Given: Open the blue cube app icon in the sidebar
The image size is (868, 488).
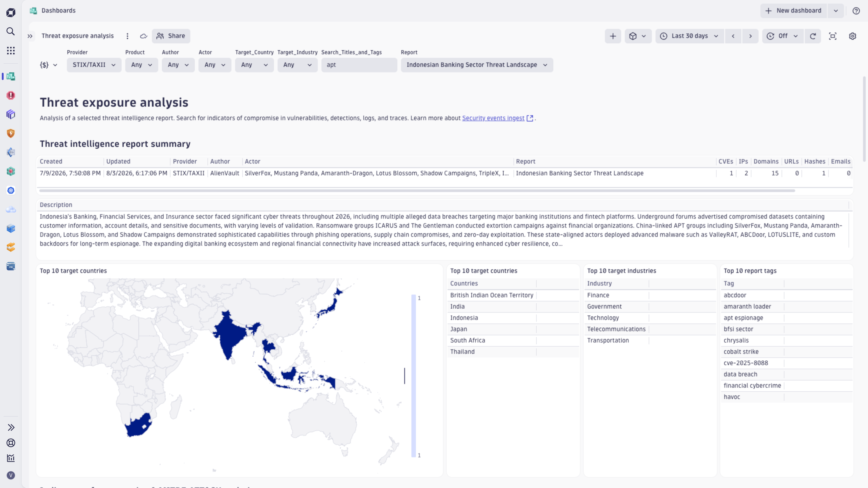Looking at the screenshot, I should pyautogui.click(x=11, y=228).
